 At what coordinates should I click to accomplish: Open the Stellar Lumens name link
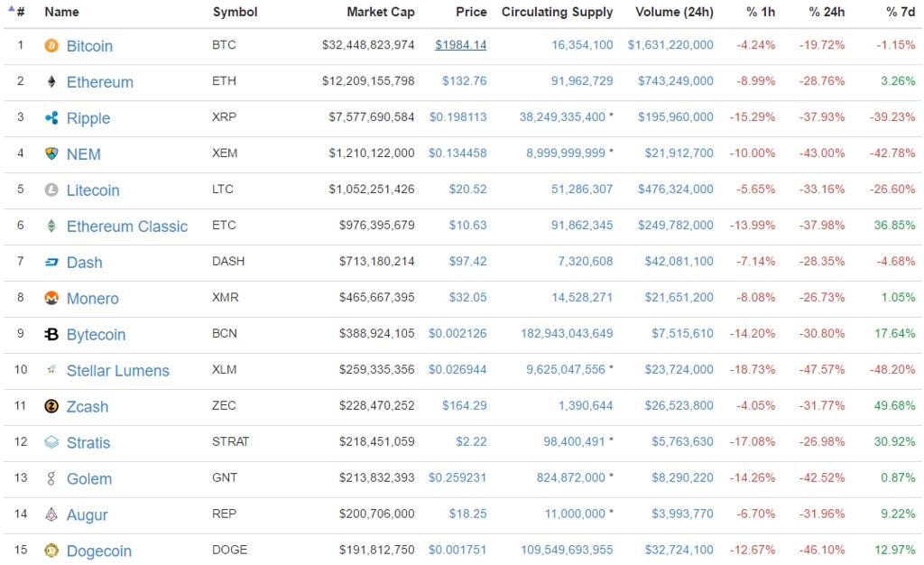pyautogui.click(x=118, y=371)
